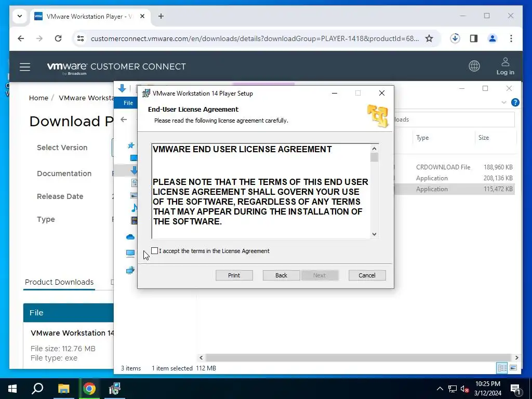Image resolution: width=532 pixels, height=399 pixels.
Task: Open Chrome downloads icon
Action: 455,38
